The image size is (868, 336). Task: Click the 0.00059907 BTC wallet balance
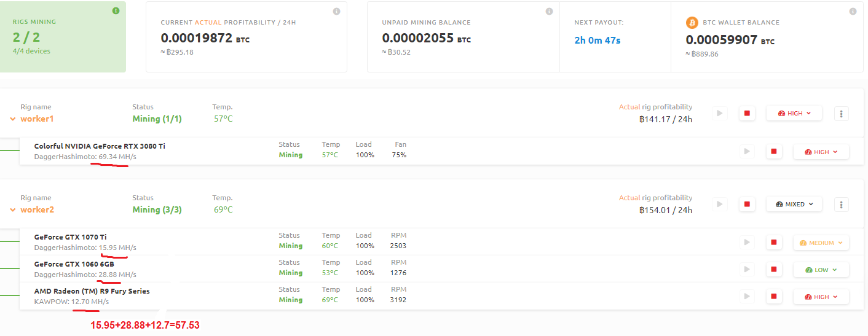click(730, 40)
